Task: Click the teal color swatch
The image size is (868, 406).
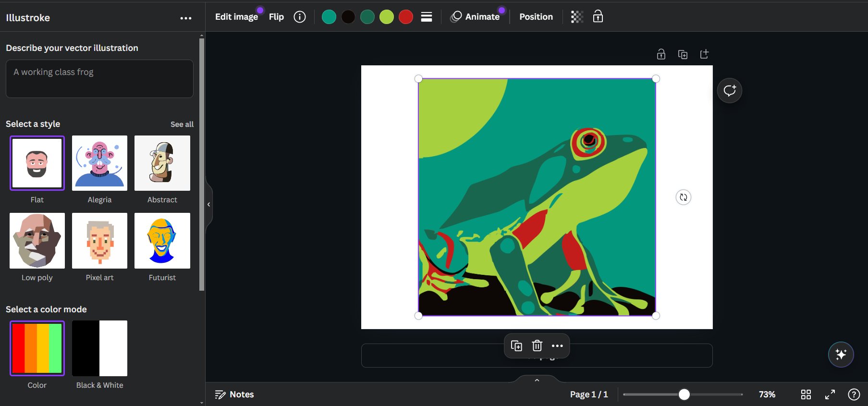Action: (x=329, y=17)
